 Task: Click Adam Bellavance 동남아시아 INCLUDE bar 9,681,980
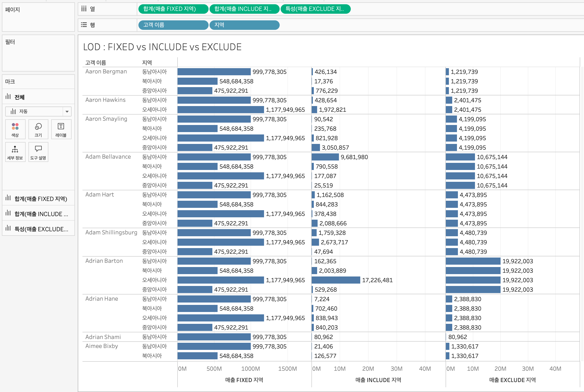point(325,157)
